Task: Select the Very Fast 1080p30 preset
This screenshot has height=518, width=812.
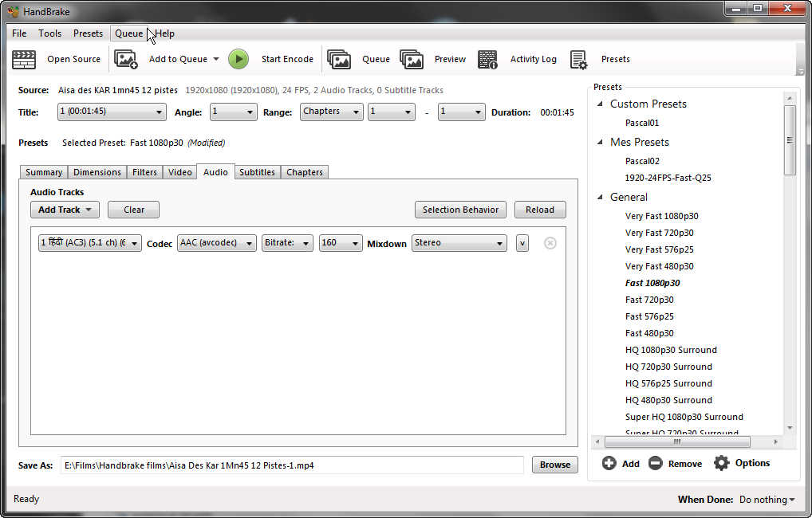Action: 662,216
